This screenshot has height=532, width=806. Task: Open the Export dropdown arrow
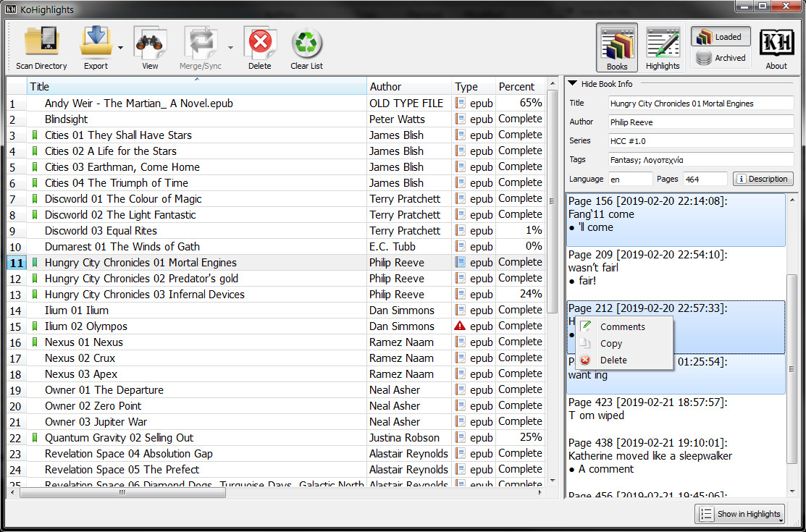120,48
